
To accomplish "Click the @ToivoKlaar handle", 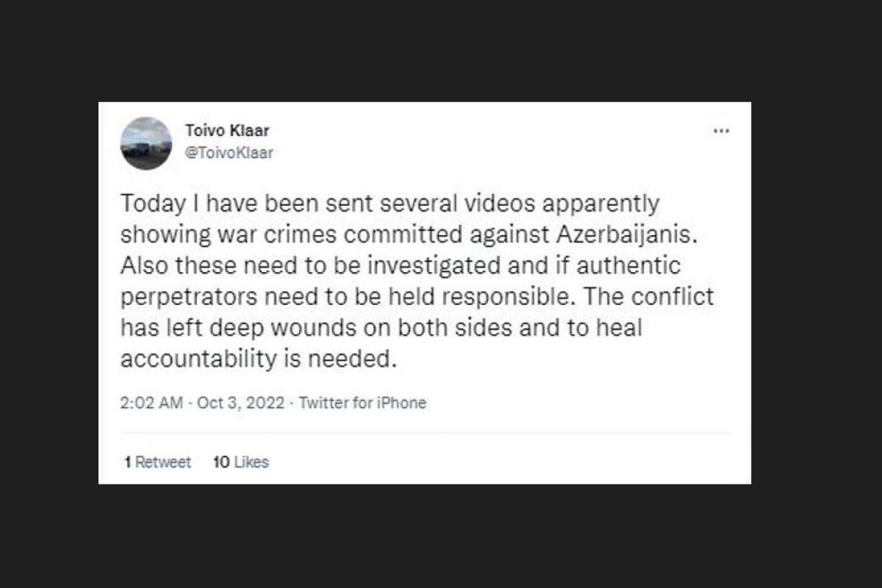I will [229, 153].
